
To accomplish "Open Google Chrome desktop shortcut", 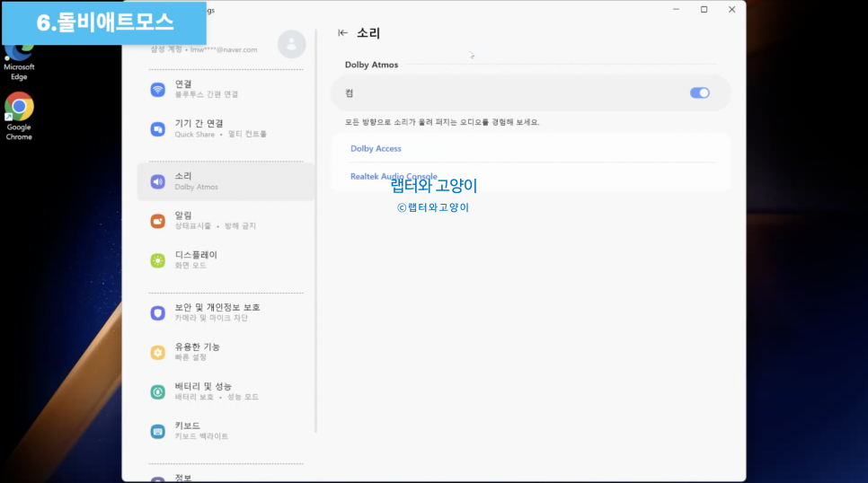I will pos(19,116).
